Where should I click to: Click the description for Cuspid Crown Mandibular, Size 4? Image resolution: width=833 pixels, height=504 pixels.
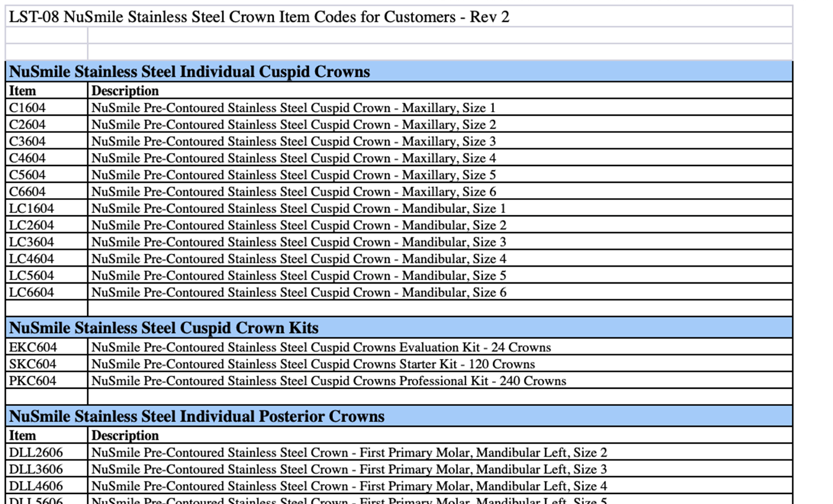click(440, 258)
